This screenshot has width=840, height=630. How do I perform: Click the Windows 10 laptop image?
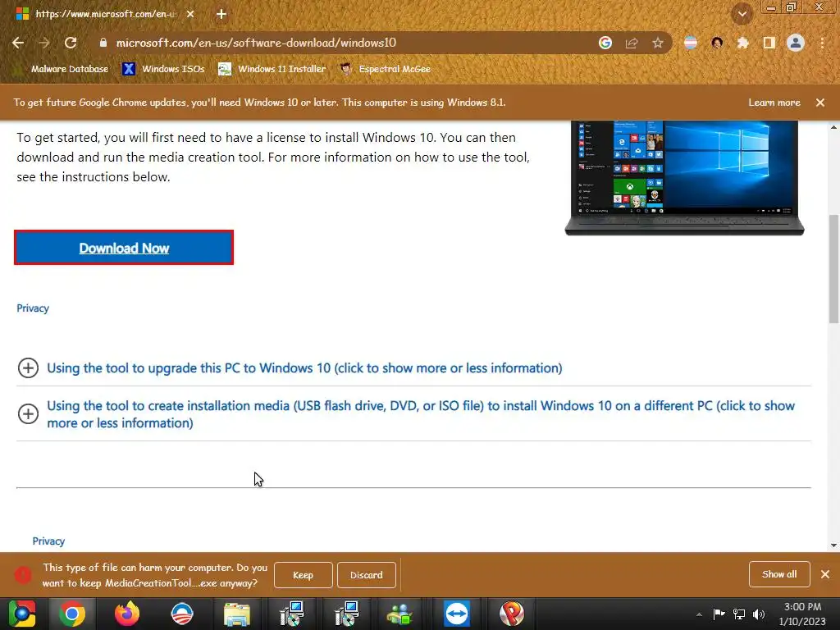[x=684, y=178]
